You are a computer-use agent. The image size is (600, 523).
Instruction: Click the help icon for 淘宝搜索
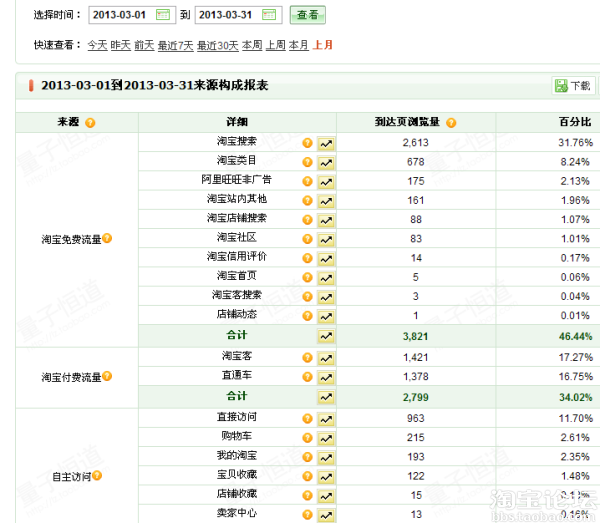(307, 143)
